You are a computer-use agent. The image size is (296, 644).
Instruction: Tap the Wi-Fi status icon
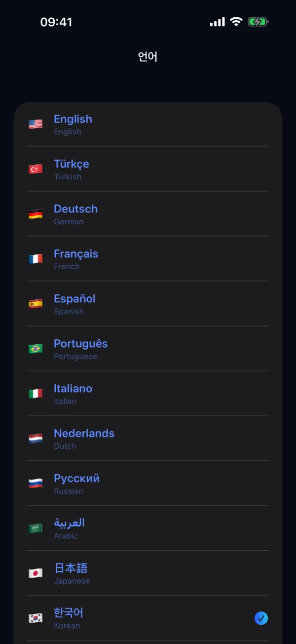pos(236,22)
